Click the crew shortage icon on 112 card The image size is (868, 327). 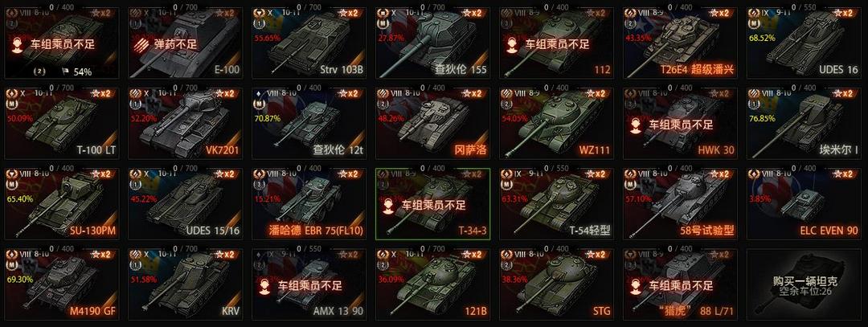512,45
